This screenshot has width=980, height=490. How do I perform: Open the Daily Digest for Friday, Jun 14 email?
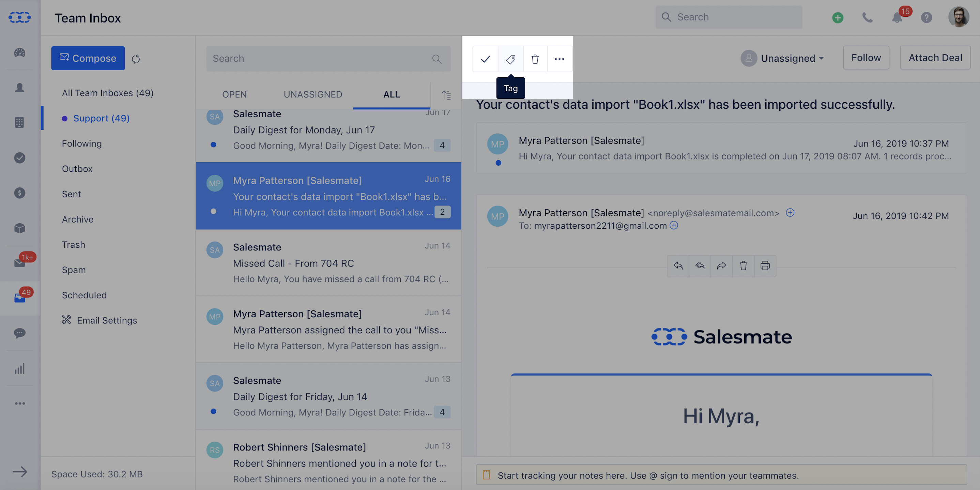pos(328,396)
